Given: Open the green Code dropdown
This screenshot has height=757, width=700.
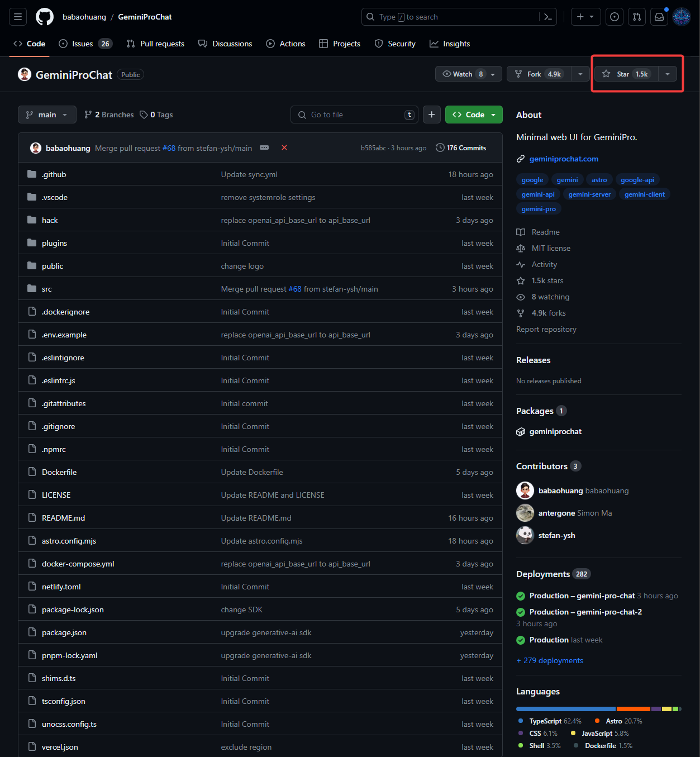Looking at the screenshot, I should [x=474, y=115].
